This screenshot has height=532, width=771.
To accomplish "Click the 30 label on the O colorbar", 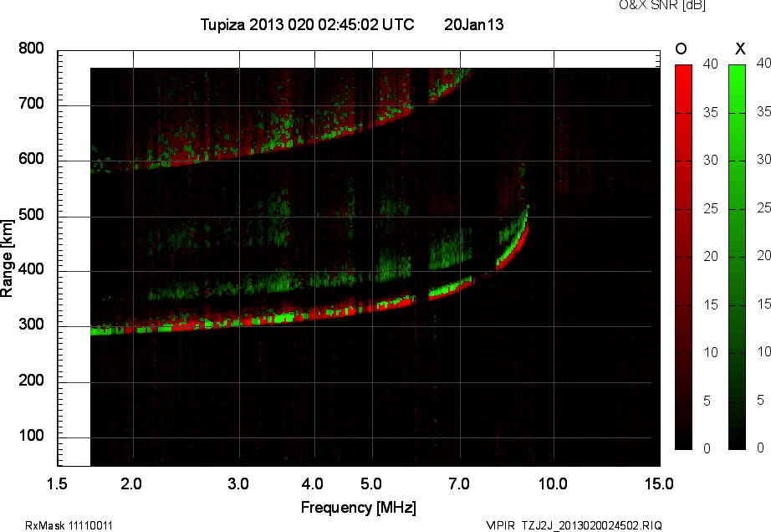I will [x=710, y=161].
